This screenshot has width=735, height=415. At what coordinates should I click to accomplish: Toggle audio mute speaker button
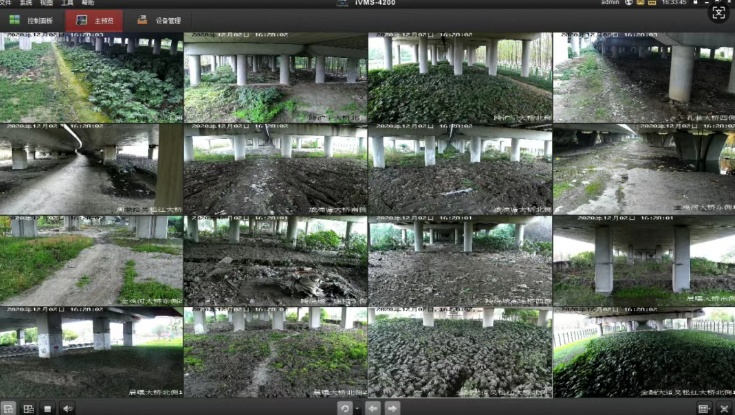pyautogui.click(x=68, y=408)
